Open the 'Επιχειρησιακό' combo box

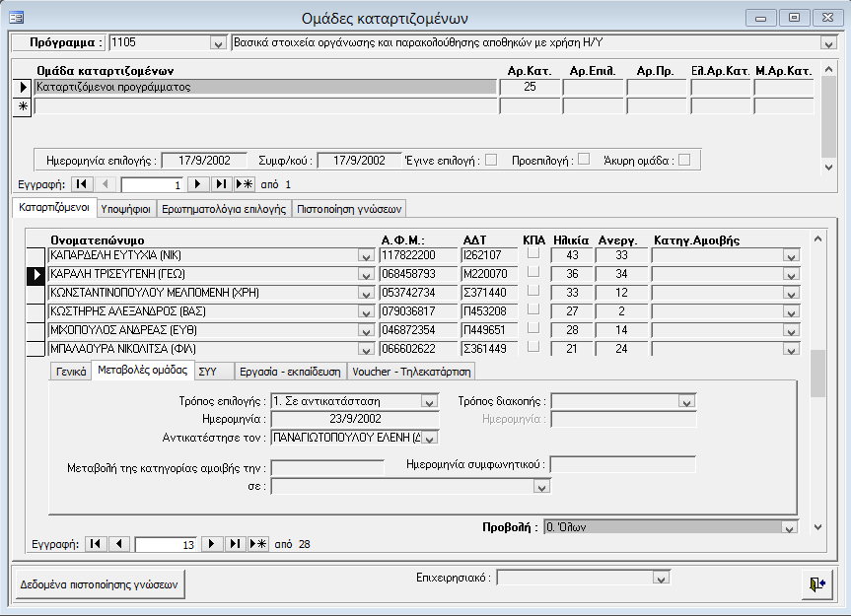point(662,578)
